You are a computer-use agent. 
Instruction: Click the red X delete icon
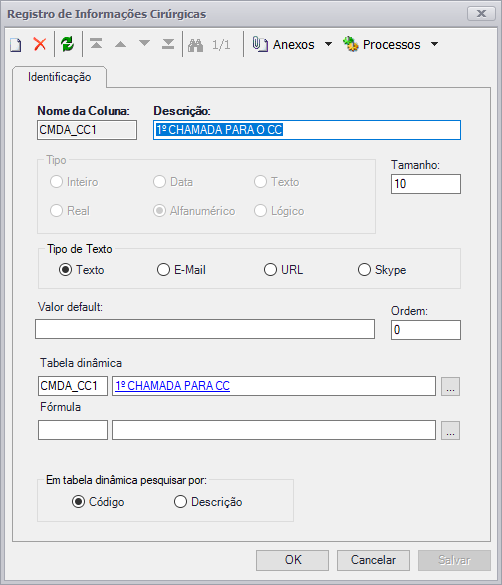pyautogui.click(x=40, y=44)
